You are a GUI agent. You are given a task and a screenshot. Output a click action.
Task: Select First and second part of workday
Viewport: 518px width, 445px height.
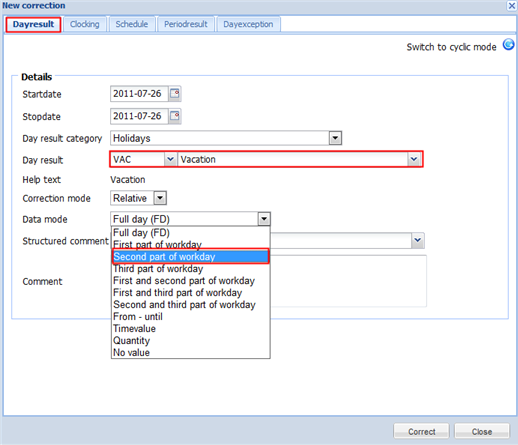point(190,280)
